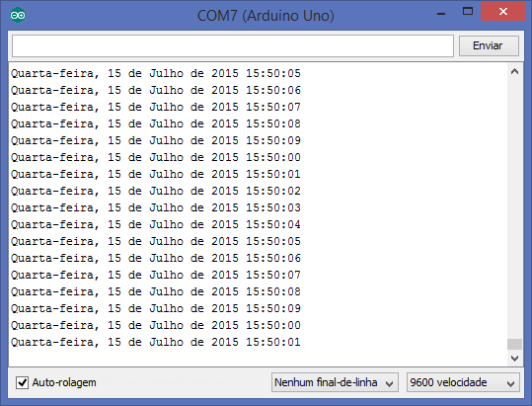The image size is (532, 406).
Task: Open the 9600 velocidade baud dropdown
Action: click(x=463, y=382)
